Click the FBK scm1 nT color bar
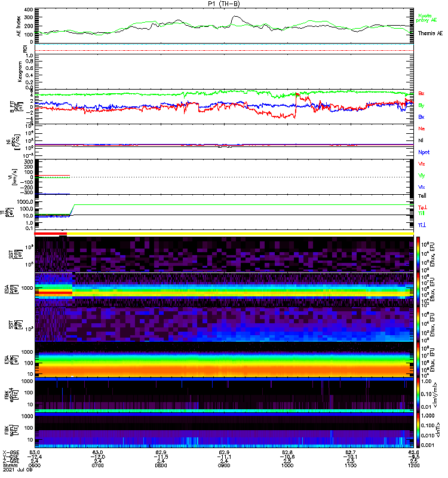 pos(418,430)
